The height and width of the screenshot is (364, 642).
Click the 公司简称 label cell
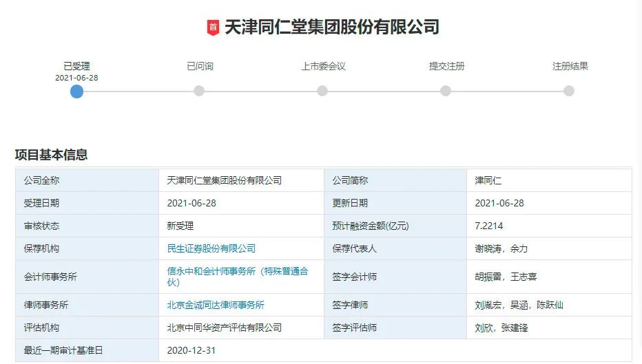coord(395,180)
